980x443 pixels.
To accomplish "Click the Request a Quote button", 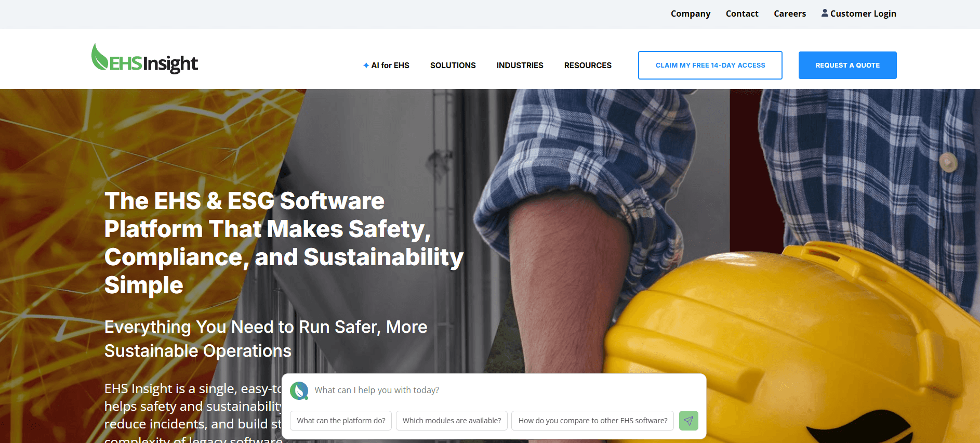I will (x=847, y=65).
